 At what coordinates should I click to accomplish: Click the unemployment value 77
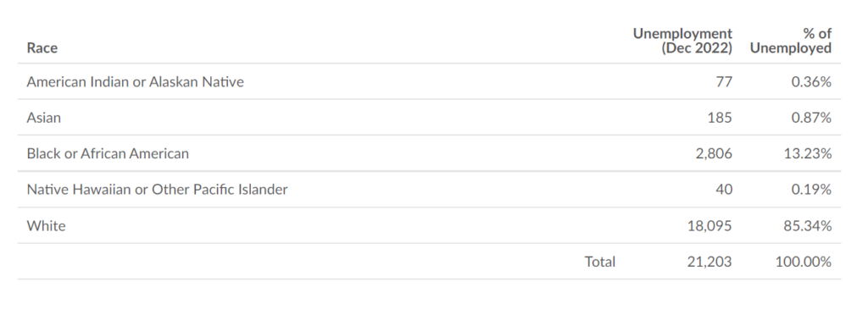pos(724,82)
